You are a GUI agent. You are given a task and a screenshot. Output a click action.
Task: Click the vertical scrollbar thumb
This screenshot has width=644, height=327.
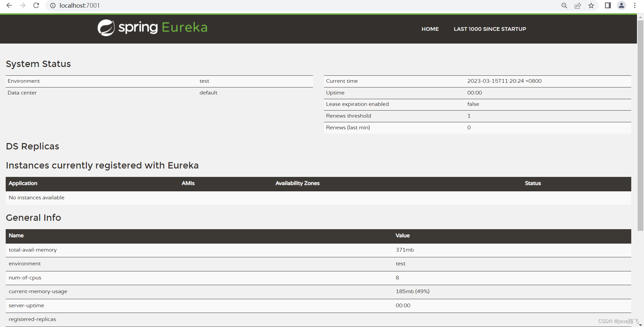[640, 124]
